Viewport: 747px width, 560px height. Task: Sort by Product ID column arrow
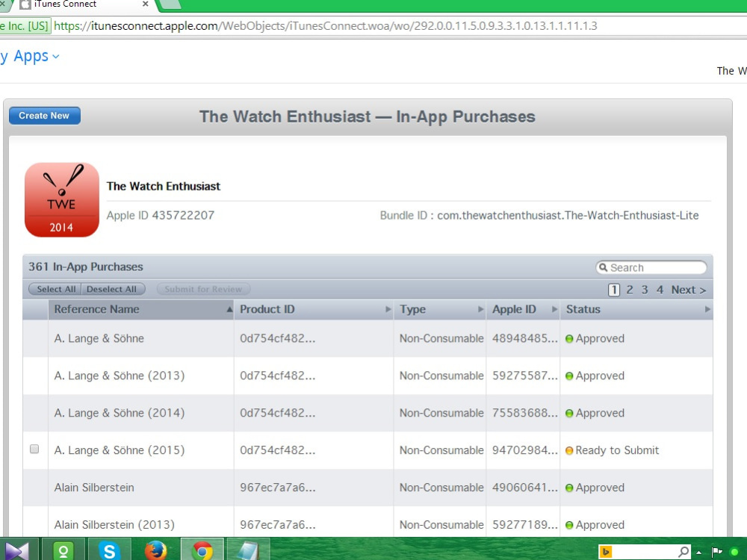coord(388,310)
